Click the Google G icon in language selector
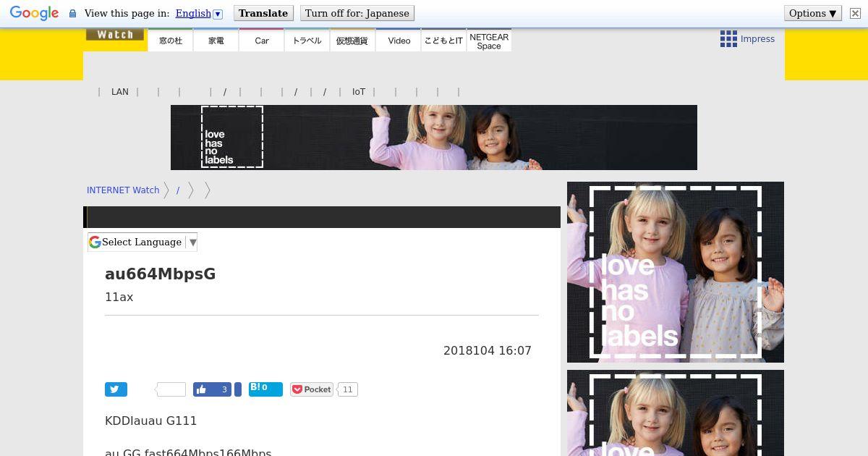Screen dimensions: 868x456 click(95, 242)
